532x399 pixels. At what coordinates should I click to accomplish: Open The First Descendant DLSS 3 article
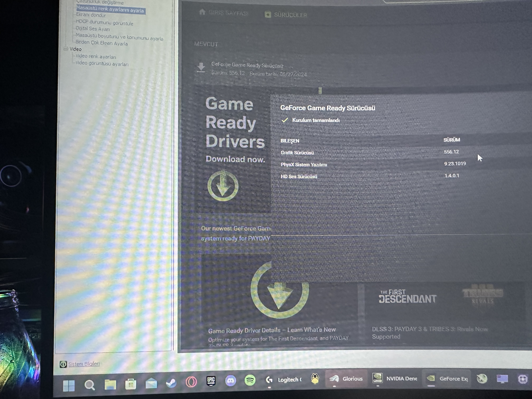430,333
